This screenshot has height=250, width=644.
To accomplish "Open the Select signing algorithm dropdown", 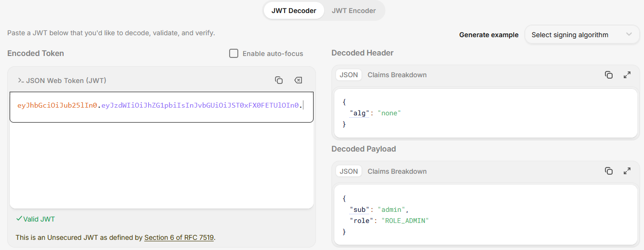I will [582, 35].
